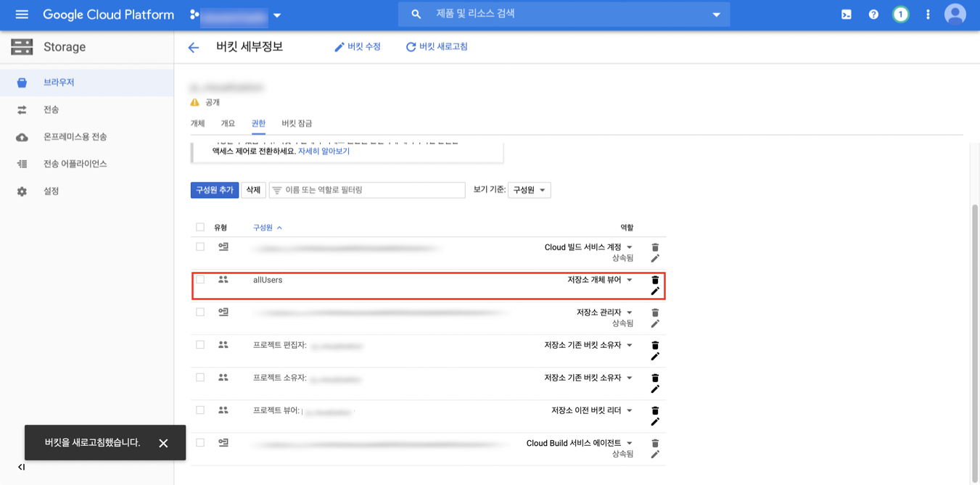Edit the 프로젝트 뷰어 member row
This screenshot has width=980, height=485.
[x=655, y=422]
